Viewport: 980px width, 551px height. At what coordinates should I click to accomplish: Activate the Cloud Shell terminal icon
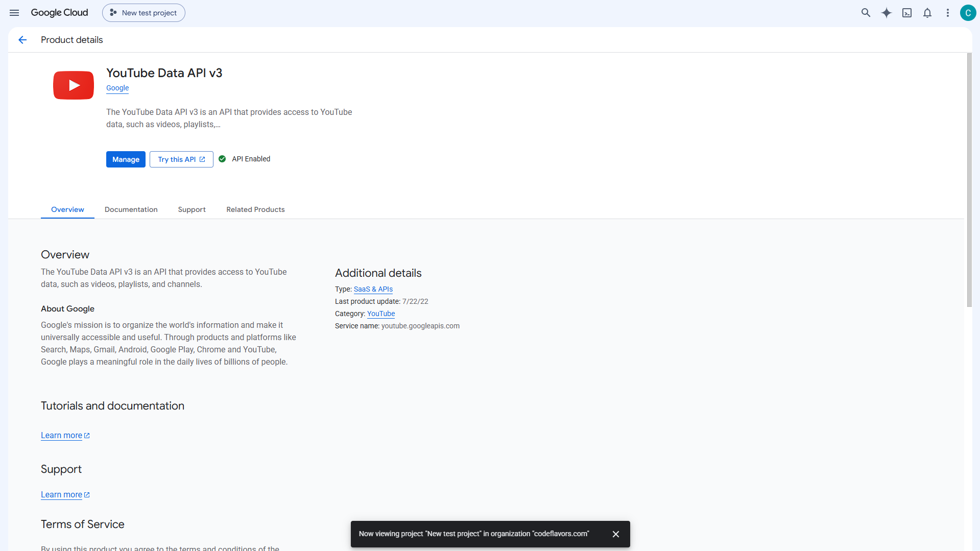point(907,13)
